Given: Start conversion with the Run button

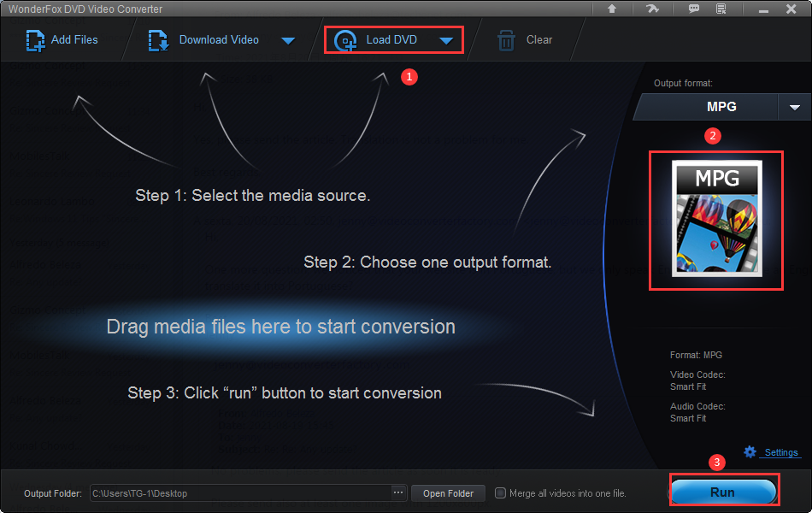Looking at the screenshot, I should point(723,492).
